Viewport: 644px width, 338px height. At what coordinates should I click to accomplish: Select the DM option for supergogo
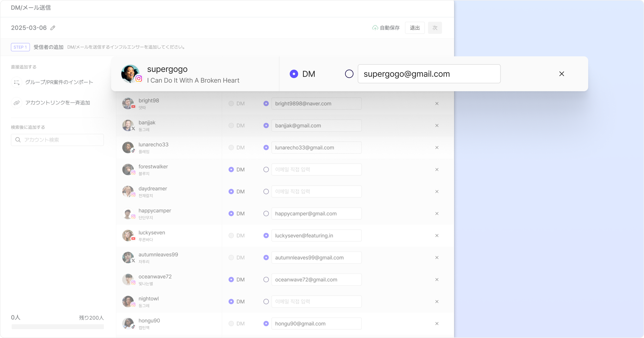click(294, 74)
